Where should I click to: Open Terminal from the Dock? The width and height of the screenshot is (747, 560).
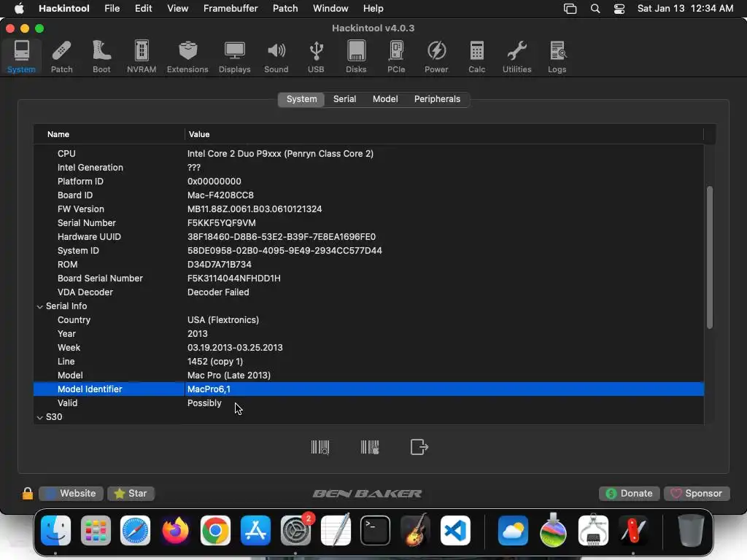tap(376, 530)
